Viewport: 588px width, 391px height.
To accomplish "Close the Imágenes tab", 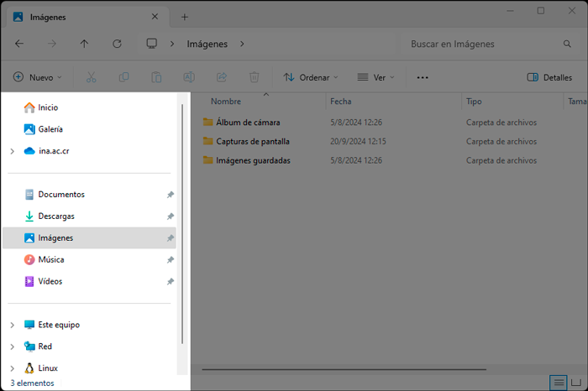I will (155, 17).
